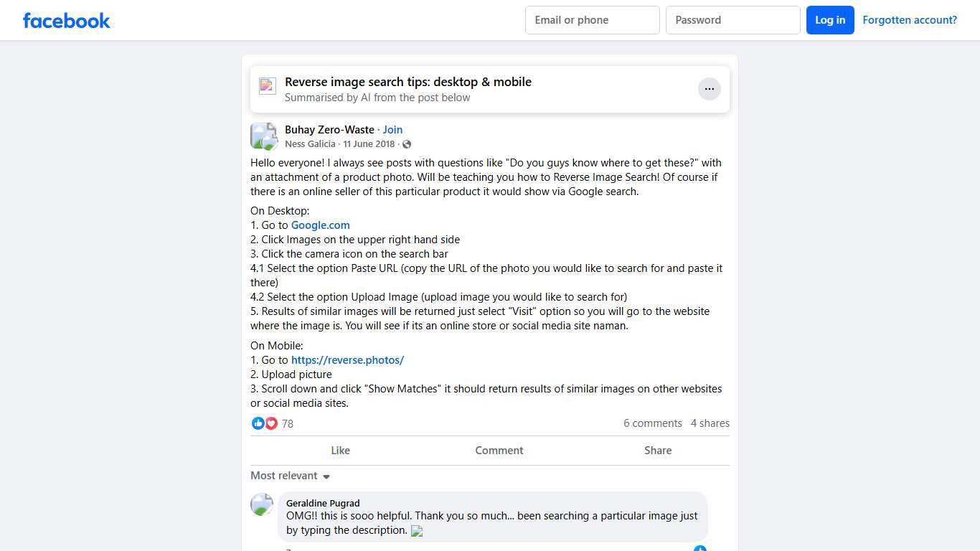This screenshot has width=980, height=551.
Task: Focus the Password input field
Action: (732, 20)
